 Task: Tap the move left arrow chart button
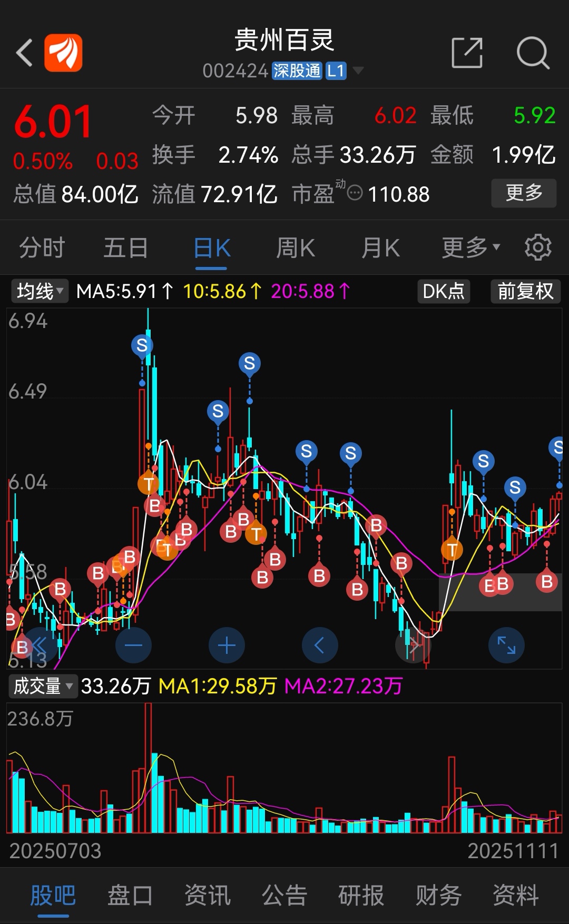[x=320, y=645]
